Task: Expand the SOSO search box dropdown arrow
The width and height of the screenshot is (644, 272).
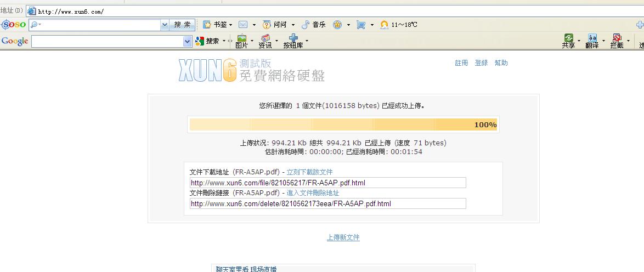Action: tap(165, 25)
